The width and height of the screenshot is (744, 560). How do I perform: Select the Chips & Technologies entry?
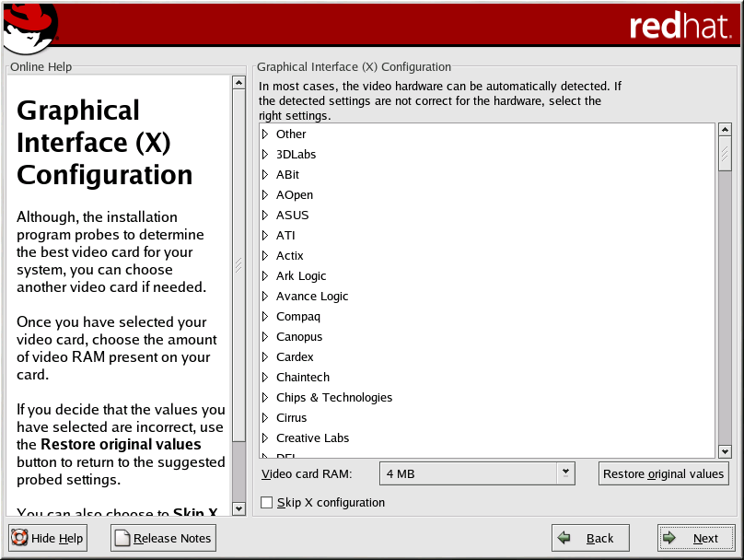[333, 398]
